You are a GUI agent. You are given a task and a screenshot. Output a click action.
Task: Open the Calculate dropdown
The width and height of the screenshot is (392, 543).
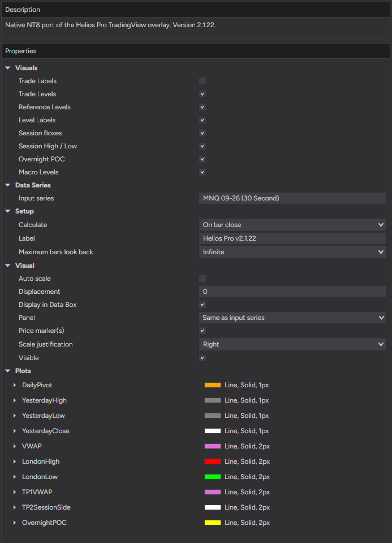292,225
